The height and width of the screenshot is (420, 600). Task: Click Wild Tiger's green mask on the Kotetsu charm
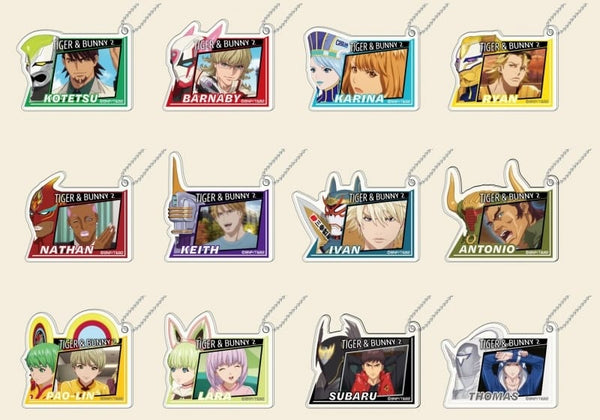[x=38, y=67]
